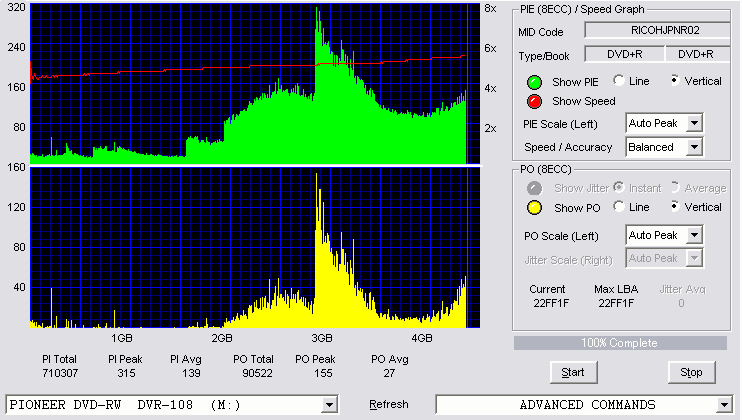Screen dimensions: 742x420
Task: Toggle the yellow Show PO indicator
Action: point(534,208)
